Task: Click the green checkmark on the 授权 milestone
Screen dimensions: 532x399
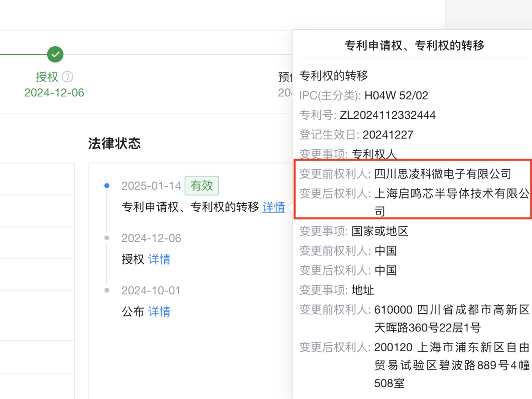Action: [55, 54]
